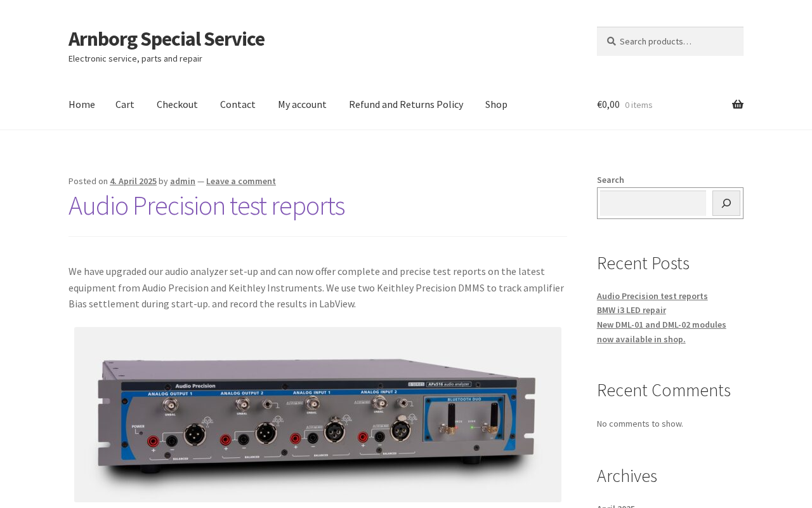The width and height of the screenshot is (812, 508).
Task: Click the Recent Comments heading
Action: click(x=664, y=390)
